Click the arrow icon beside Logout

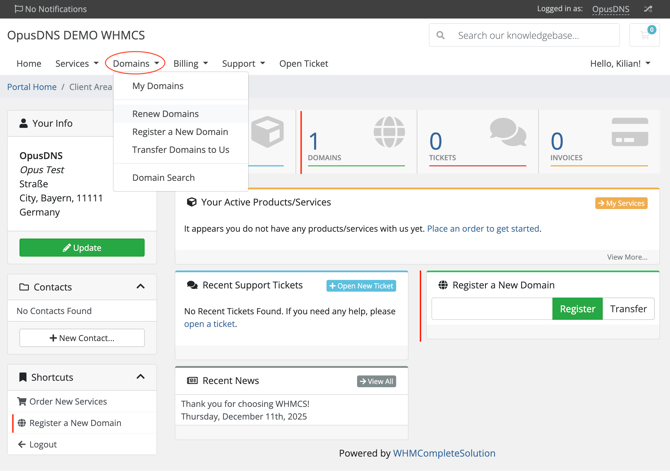[x=22, y=445]
